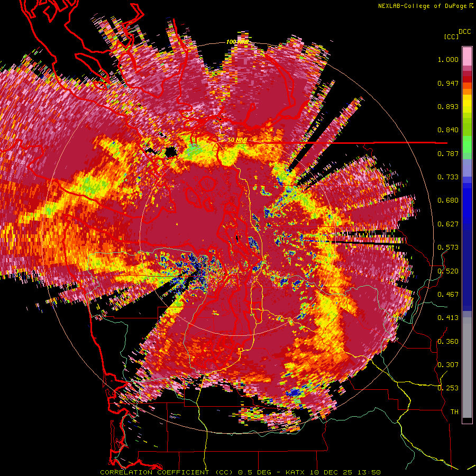Click the bright green band of the color scale
The height and width of the screenshot is (476, 476).
(467, 144)
